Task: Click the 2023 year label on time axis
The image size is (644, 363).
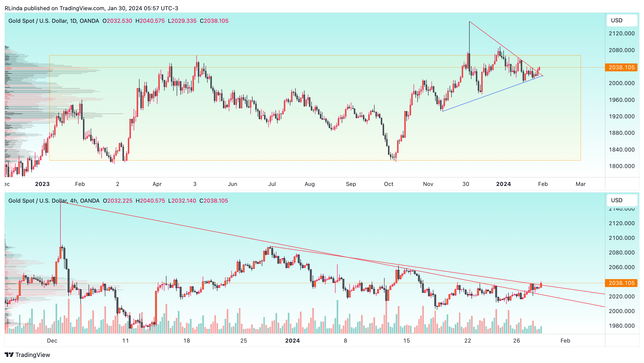Action: coord(42,184)
